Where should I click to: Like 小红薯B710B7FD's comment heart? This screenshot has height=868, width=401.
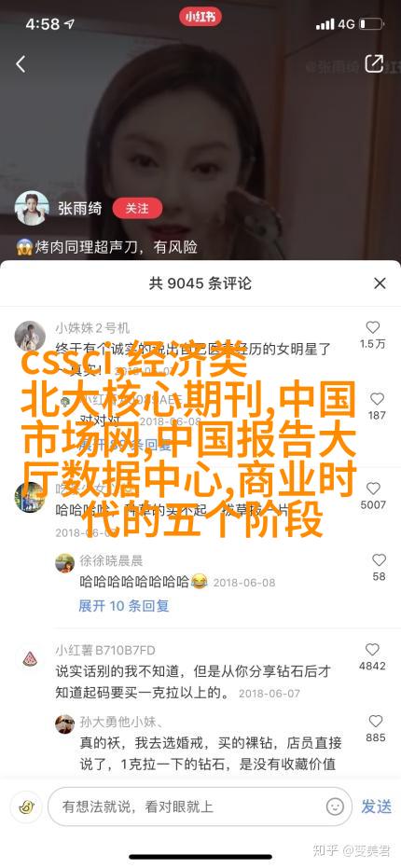point(372,649)
